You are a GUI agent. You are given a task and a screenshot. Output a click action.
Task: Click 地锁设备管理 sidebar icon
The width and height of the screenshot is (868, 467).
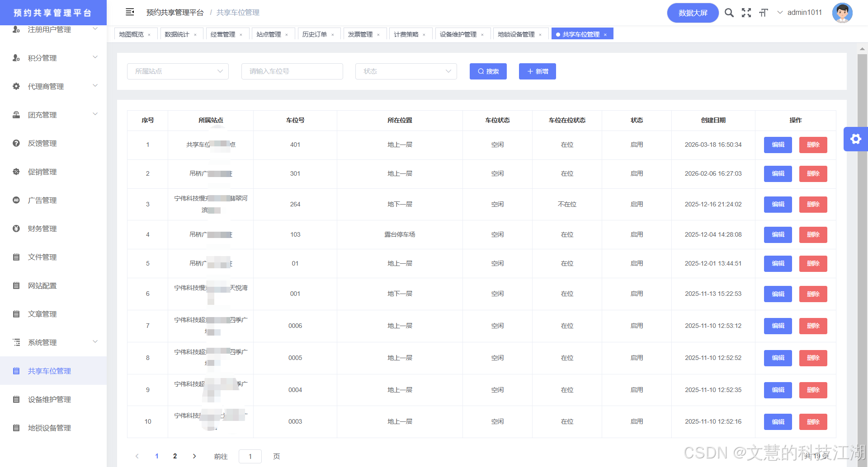[x=16, y=428]
